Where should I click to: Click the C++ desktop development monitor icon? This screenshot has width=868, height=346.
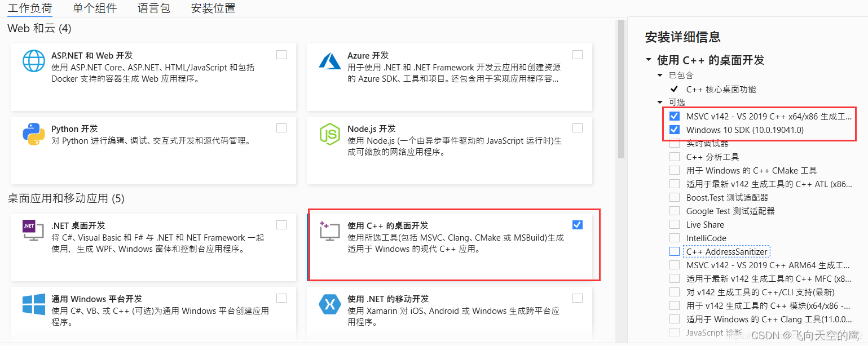pyautogui.click(x=330, y=231)
